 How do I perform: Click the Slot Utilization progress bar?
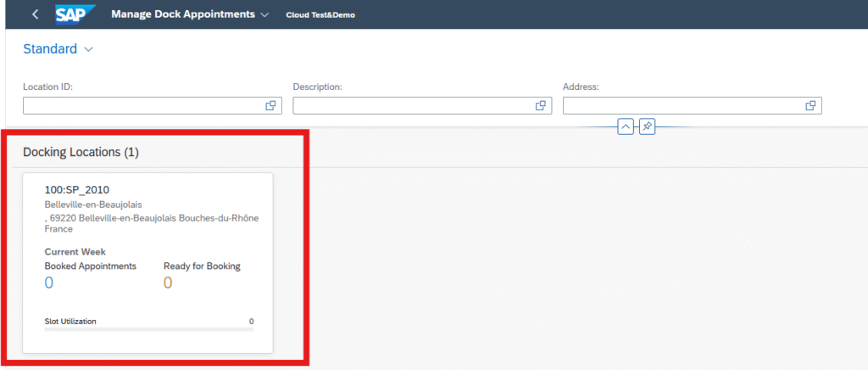(x=149, y=329)
